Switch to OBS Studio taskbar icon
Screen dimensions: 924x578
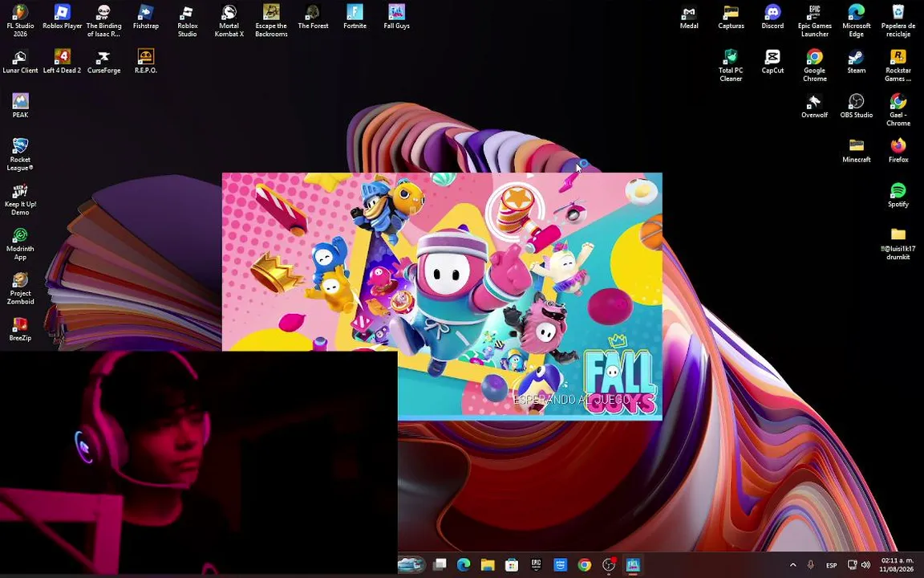pyautogui.click(x=609, y=565)
